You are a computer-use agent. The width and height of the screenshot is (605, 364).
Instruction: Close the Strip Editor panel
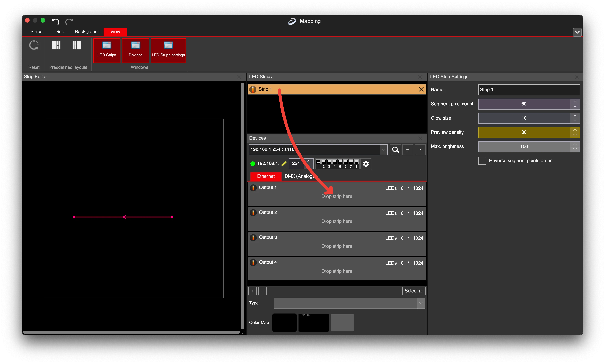pyautogui.click(x=239, y=77)
